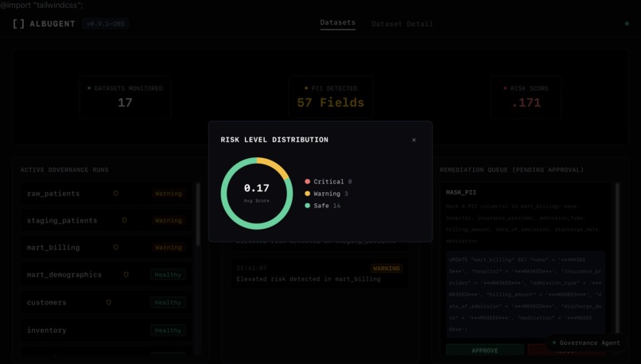
Task: Click the v0.9.1-OBS version badge
Action: point(105,24)
